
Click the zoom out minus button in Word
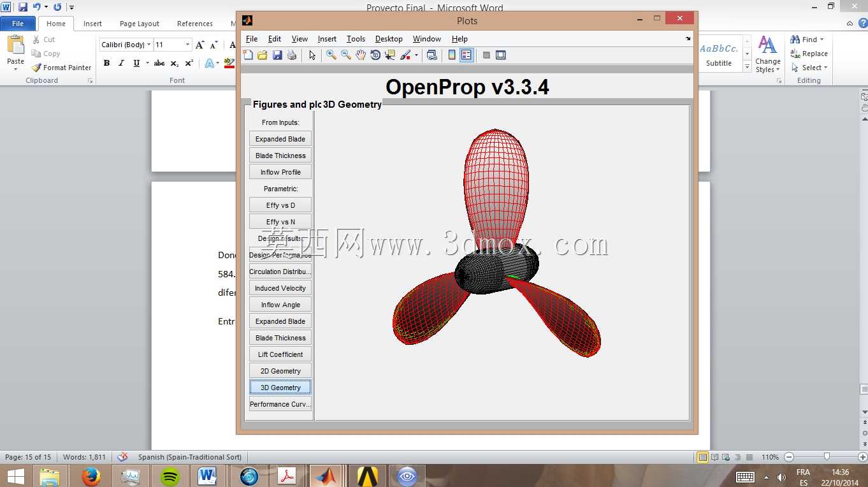[790, 457]
